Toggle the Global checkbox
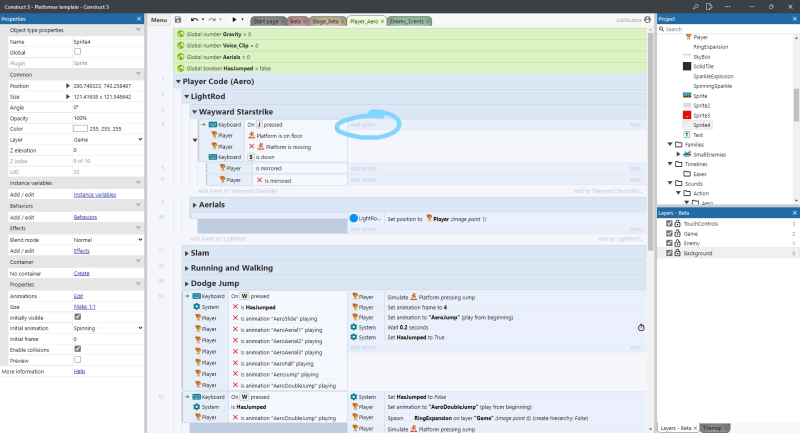 (78, 52)
